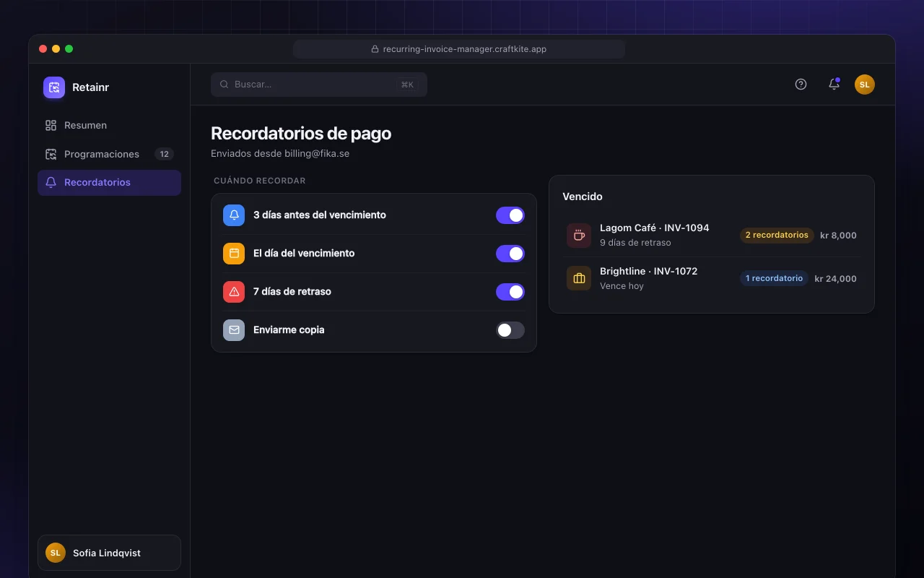Image resolution: width=924 pixels, height=578 pixels.
Task: Open Programaciones in the sidebar
Action: coord(109,154)
